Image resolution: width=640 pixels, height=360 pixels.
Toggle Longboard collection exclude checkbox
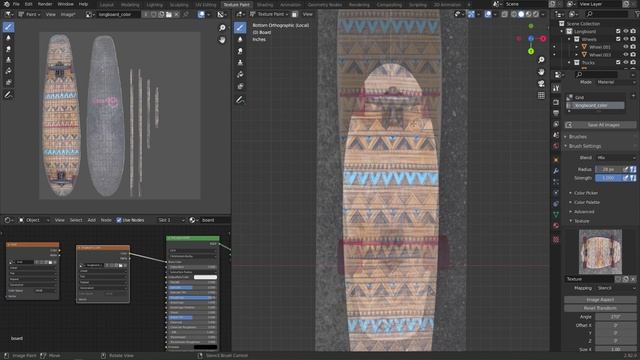(618, 31)
